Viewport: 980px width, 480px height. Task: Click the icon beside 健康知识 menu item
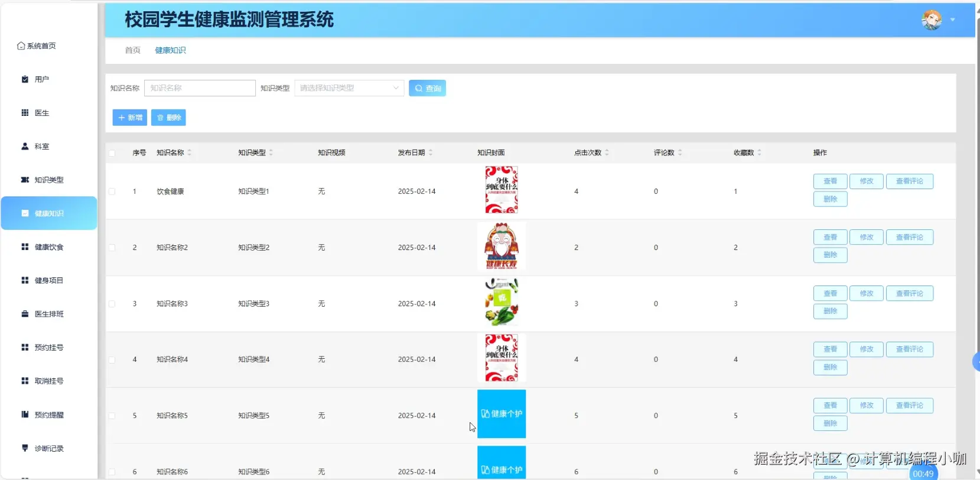tap(25, 213)
